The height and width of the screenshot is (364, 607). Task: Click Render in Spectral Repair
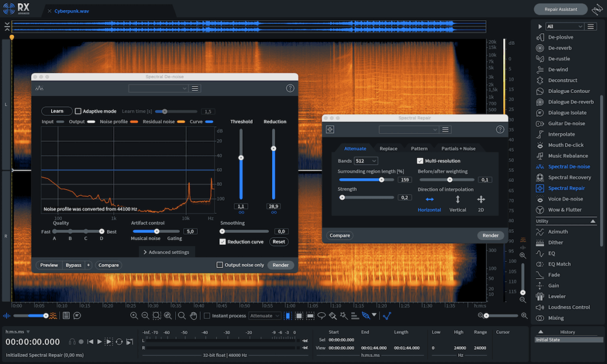490,235
